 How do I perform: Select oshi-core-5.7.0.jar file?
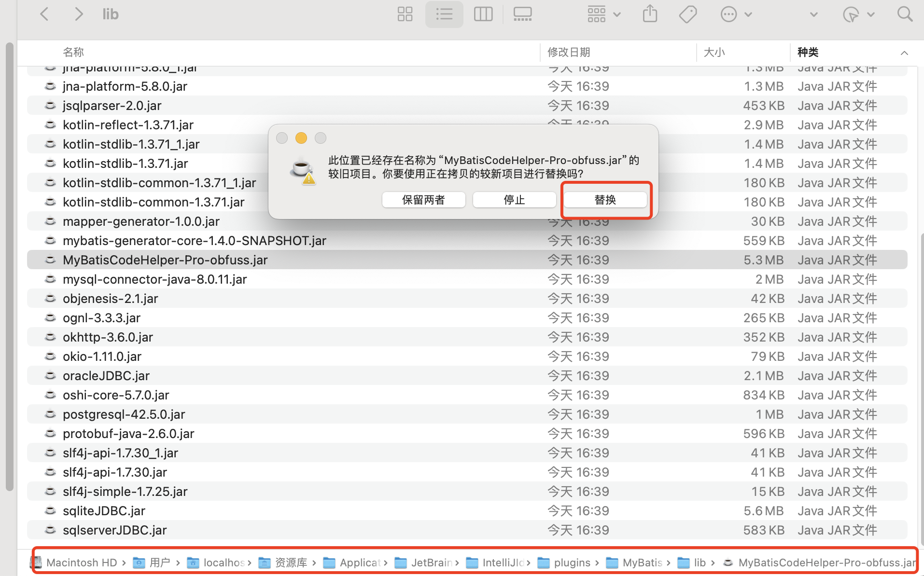click(467, 395)
